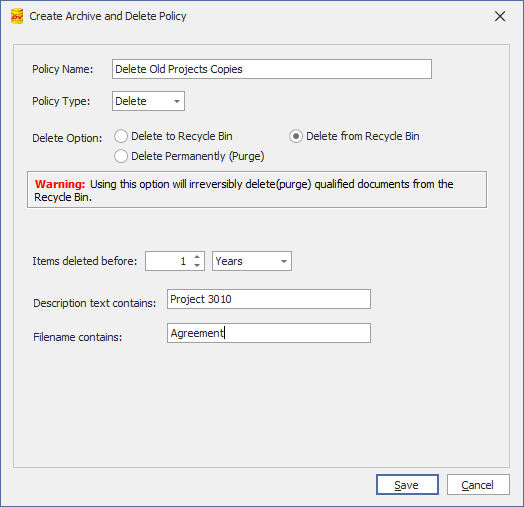Cancel the policy creation

click(478, 485)
